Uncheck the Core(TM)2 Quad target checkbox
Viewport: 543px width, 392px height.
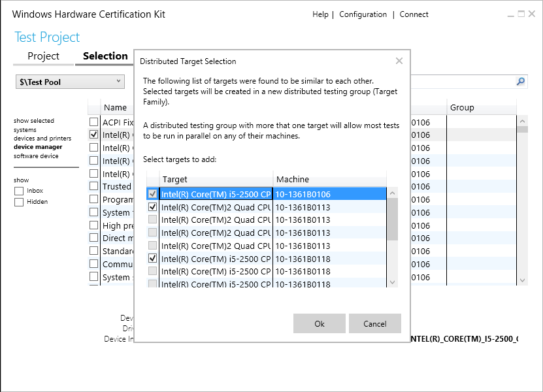pyautogui.click(x=152, y=207)
